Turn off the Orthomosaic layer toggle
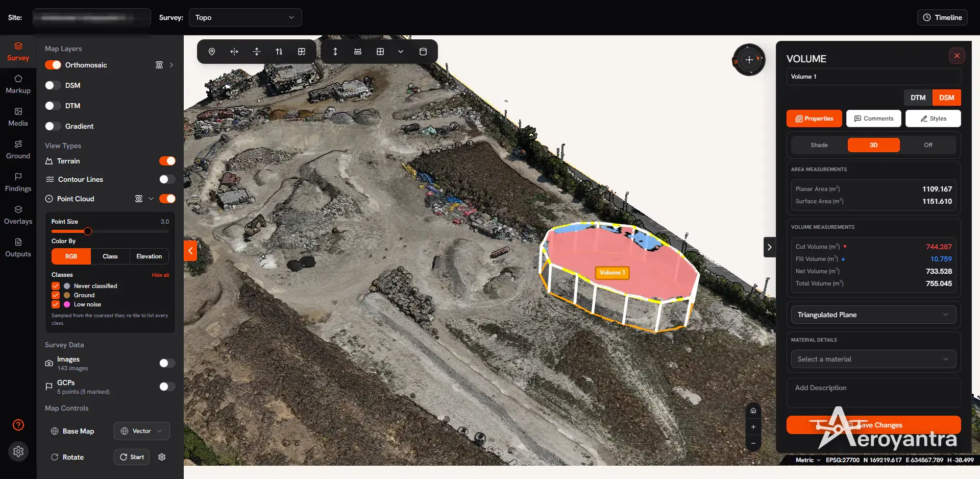The image size is (980, 479). [x=53, y=65]
